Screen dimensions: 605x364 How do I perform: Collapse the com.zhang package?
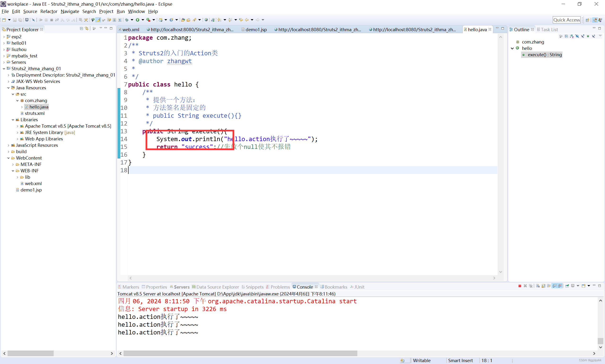coord(17,100)
